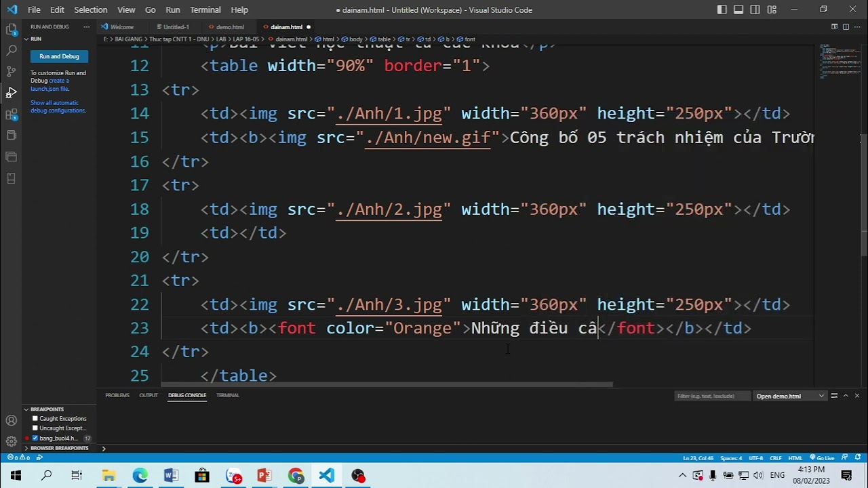Click 'Show all automatic debug configurations' link

[58, 106]
